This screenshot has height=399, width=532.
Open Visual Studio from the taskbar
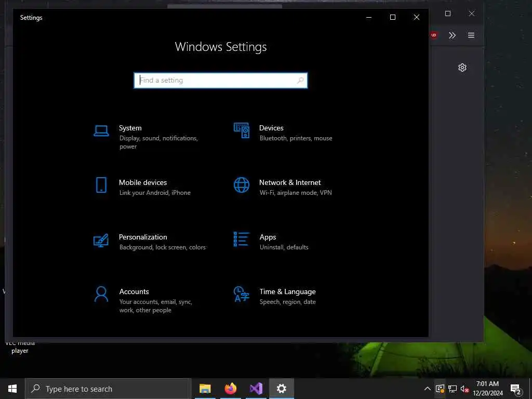click(256, 389)
